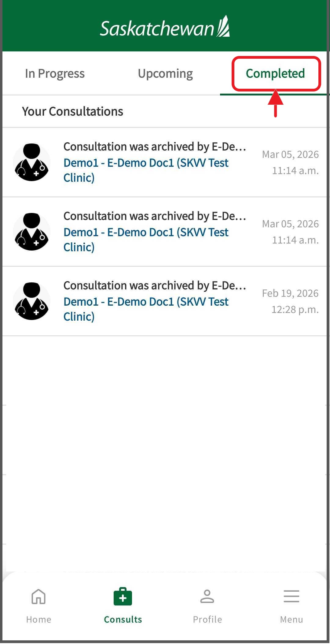
Task: Tap the Menu label in bottom bar
Action: [291, 620]
